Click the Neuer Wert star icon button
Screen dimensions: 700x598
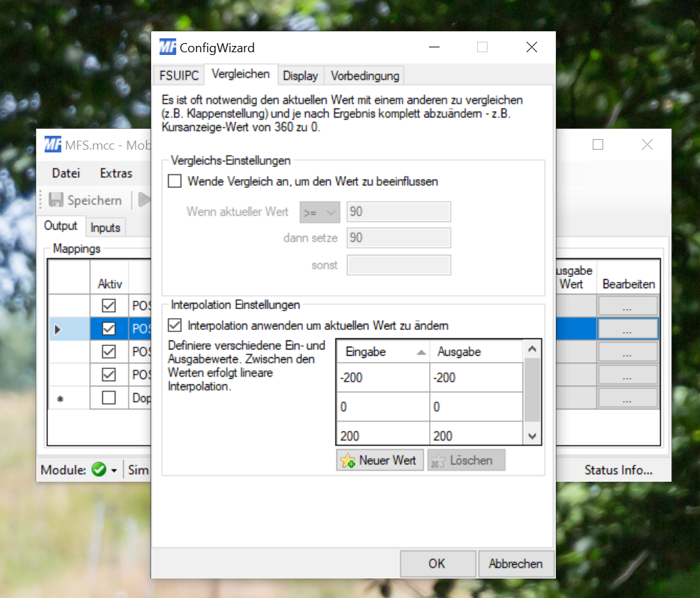[348, 461]
